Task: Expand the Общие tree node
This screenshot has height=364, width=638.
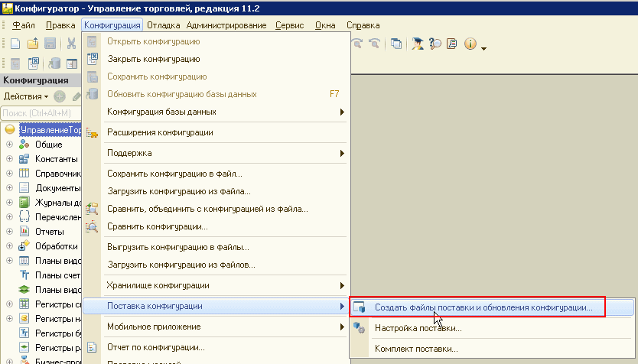Action: [9, 145]
